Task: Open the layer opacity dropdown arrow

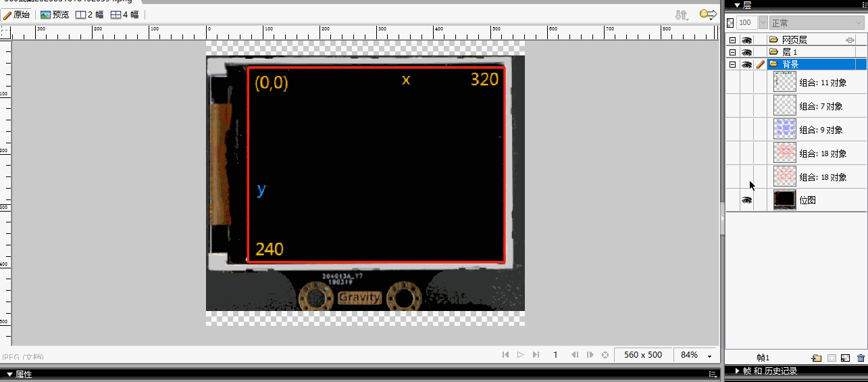Action: pos(763,23)
